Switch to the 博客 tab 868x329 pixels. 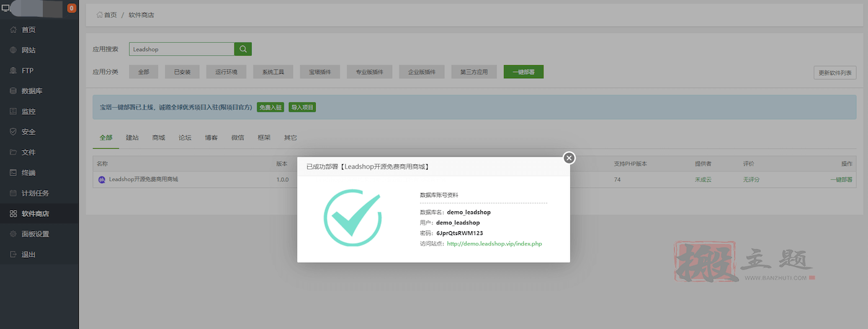[211, 138]
